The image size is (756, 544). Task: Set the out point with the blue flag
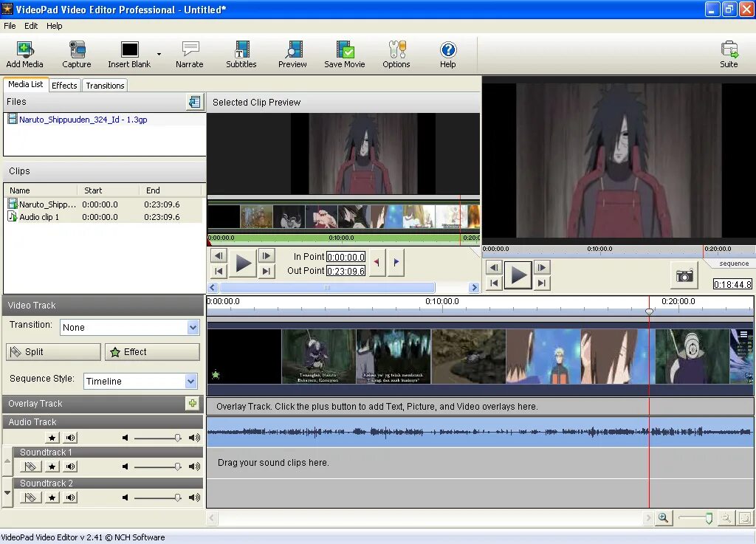[x=396, y=262]
